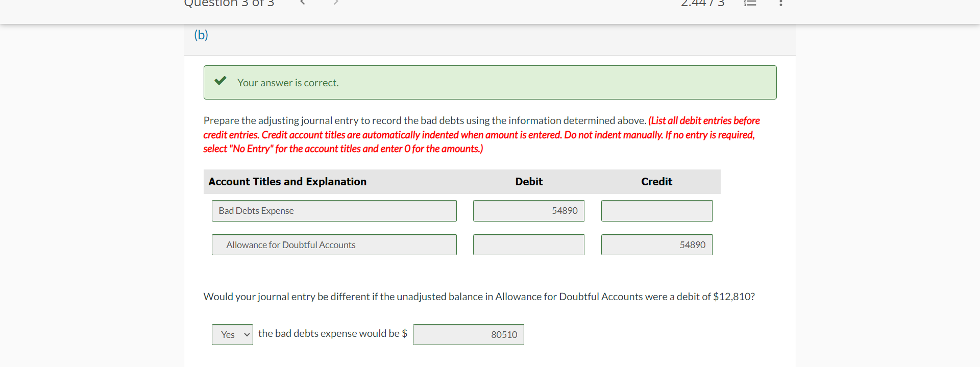Click the credit field showing 54890

657,245
